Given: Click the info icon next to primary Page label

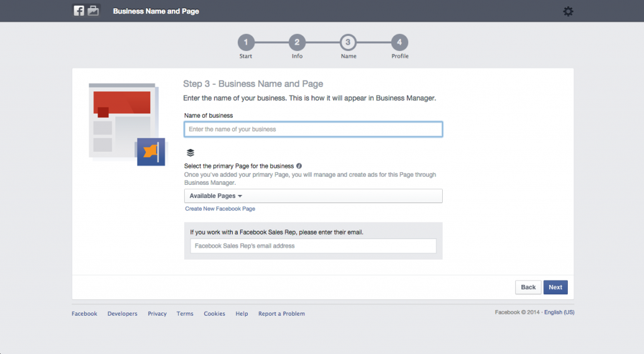Looking at the screenshot, I should point(299,166).
